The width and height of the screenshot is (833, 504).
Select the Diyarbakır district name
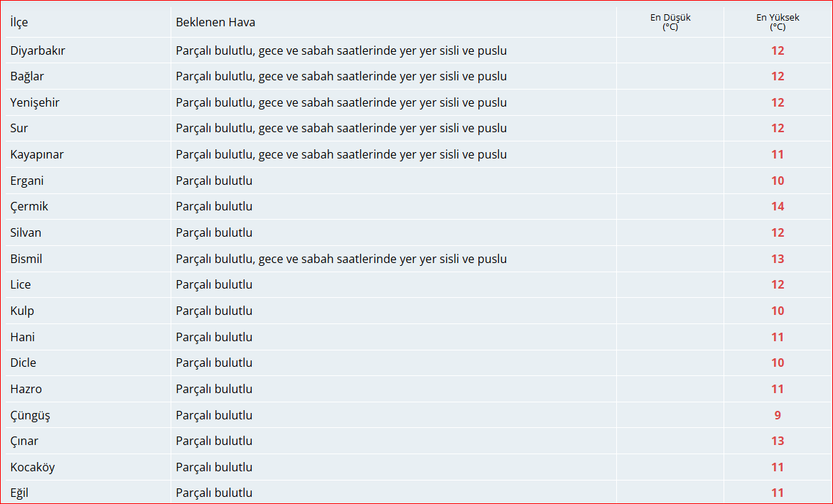pyautogui.click(x=38, y=50)
